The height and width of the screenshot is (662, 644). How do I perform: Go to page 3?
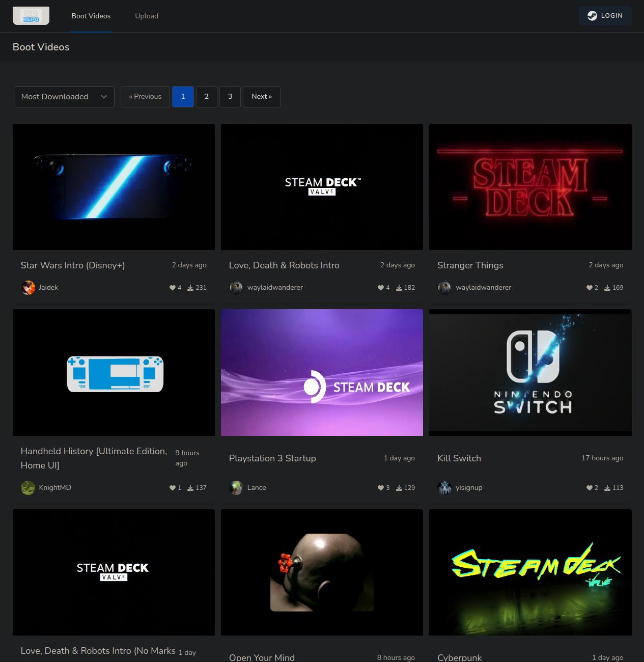(230, 97)
